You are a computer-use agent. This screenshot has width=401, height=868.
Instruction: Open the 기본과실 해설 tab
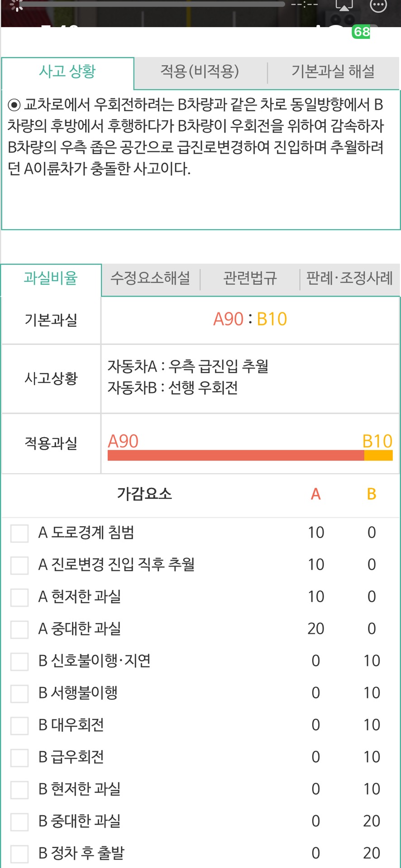333,72
